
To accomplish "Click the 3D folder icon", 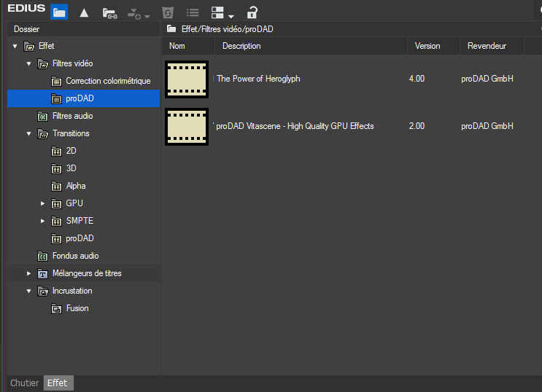I will click(x=56, y=168).
